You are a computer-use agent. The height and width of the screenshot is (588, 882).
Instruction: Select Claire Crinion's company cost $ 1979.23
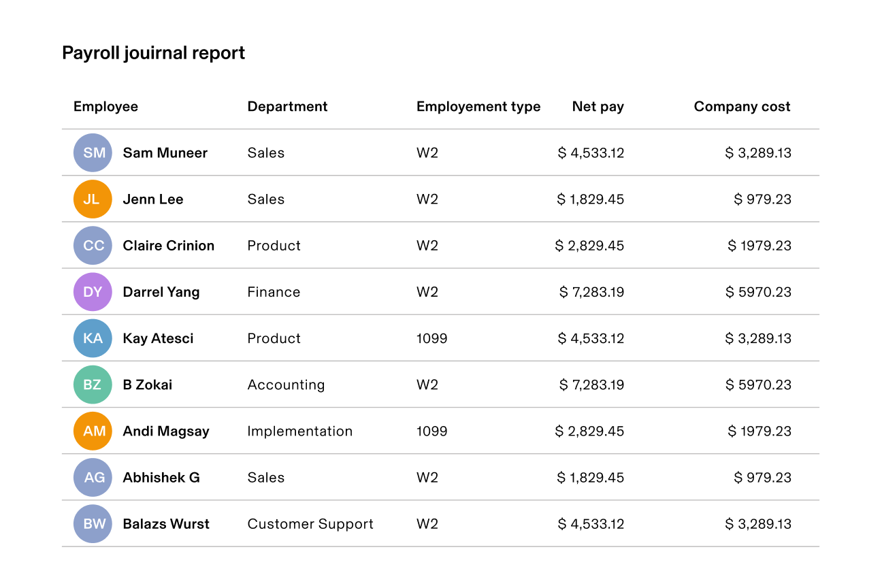(x=759, y=245)
